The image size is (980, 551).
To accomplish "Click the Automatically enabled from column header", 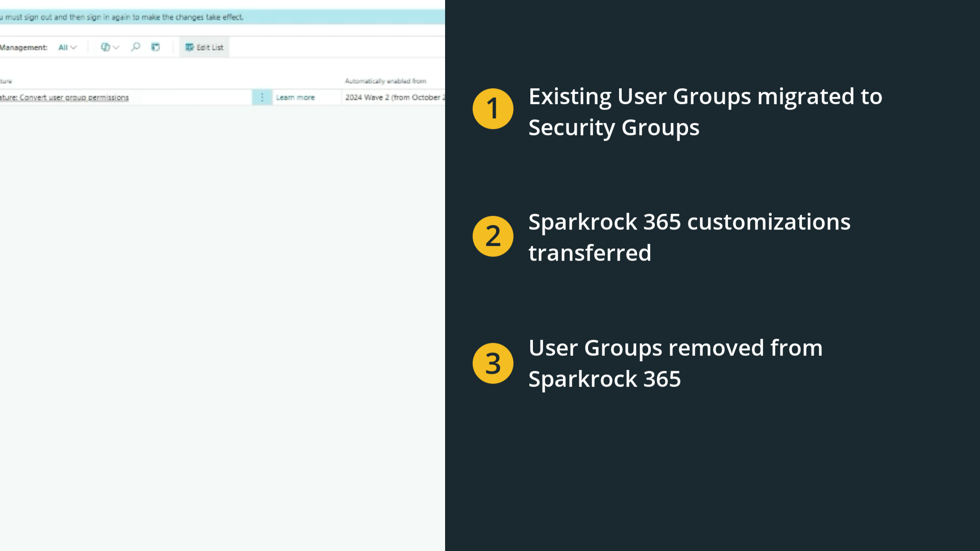I will (385, 81).
